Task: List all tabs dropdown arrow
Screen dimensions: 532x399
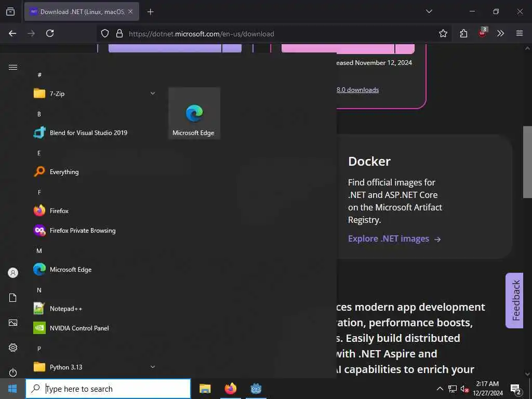Action: click(x=429, y=11)
